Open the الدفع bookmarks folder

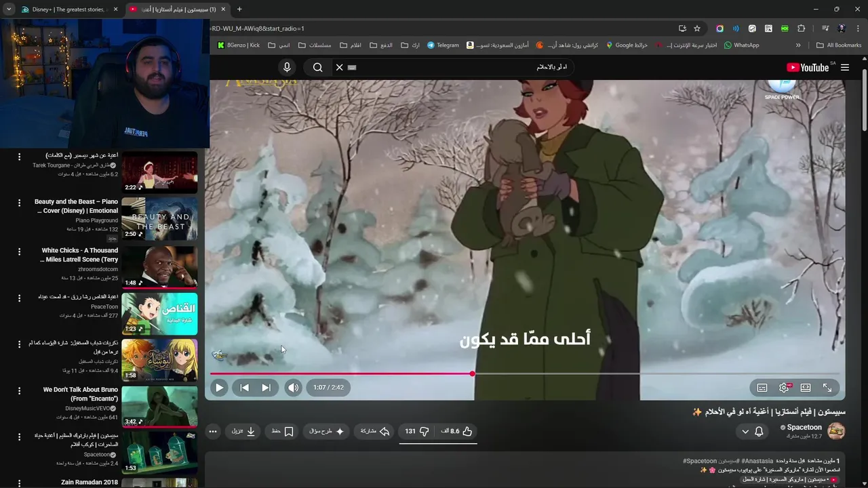pyautogui.click(x=381, y=45)
